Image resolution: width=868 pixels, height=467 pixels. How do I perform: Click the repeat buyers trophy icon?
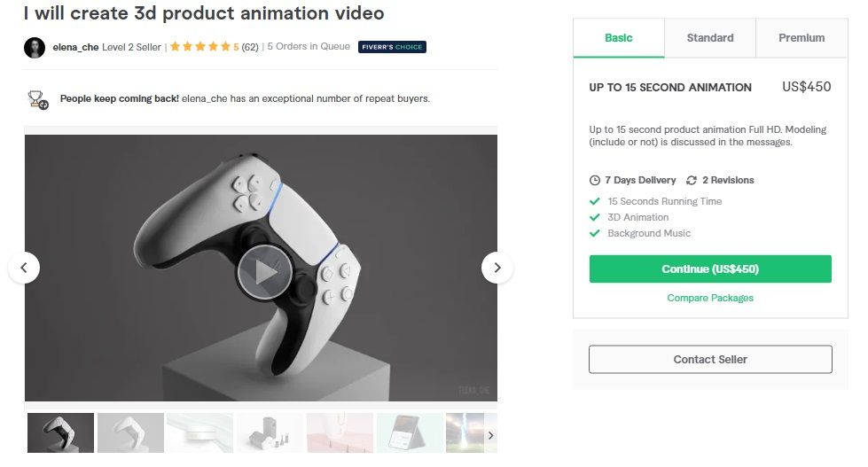point(37,99)
